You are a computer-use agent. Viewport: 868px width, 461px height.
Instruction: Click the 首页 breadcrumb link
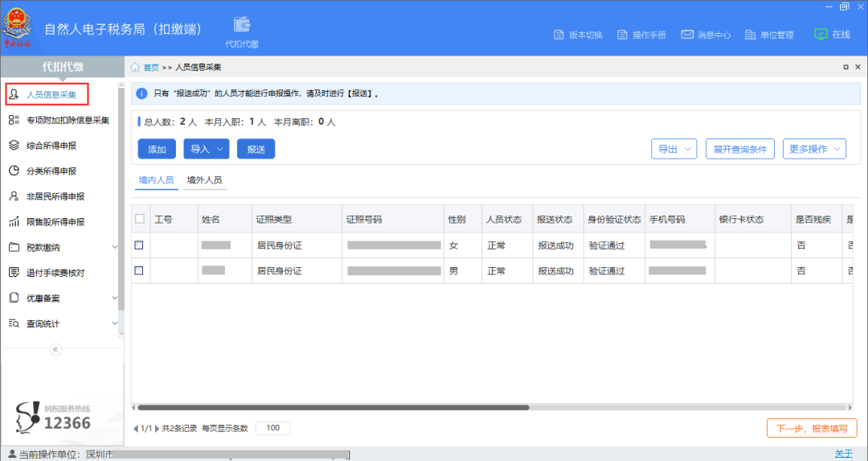tap(151, 67)
